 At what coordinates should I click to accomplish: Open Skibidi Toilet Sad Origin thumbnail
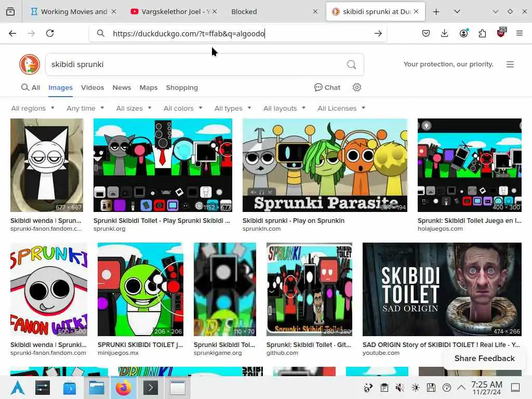(x=442, y=289)
